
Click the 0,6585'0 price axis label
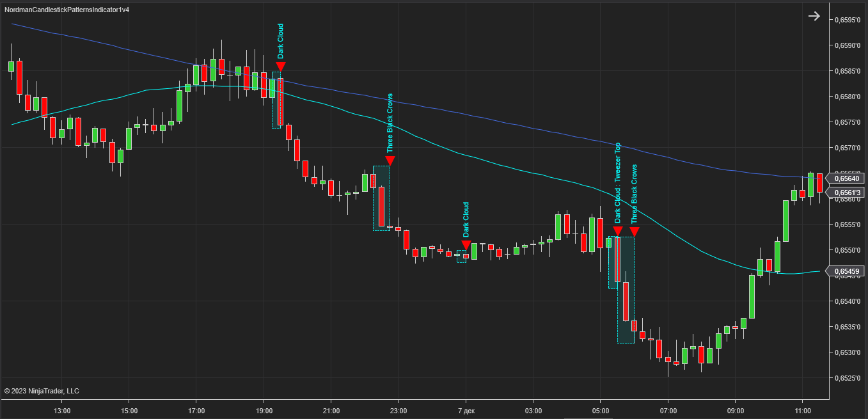click(848, 71)
